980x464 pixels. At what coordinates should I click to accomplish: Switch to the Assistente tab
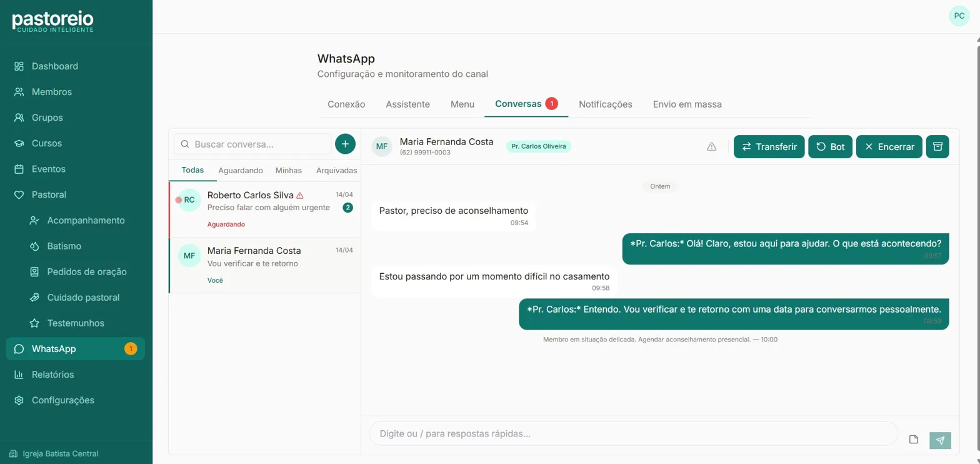click(x=407, y=104)
